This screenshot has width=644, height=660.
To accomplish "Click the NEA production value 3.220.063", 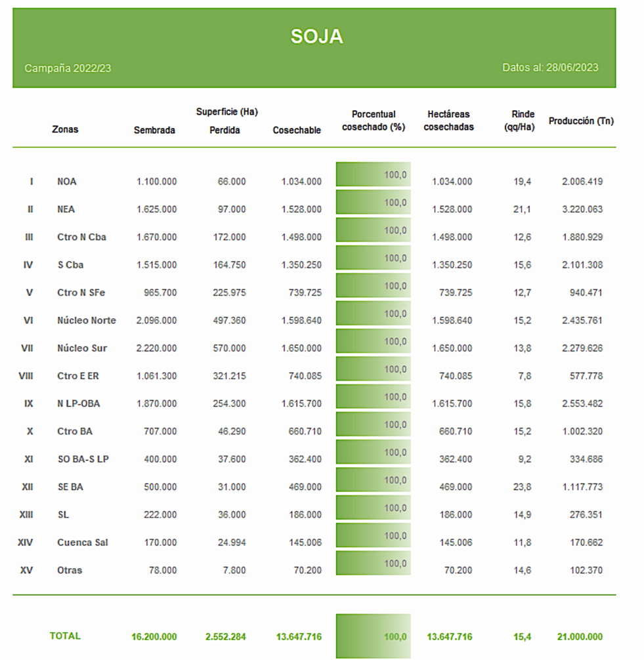I will (x=582, y=209).
